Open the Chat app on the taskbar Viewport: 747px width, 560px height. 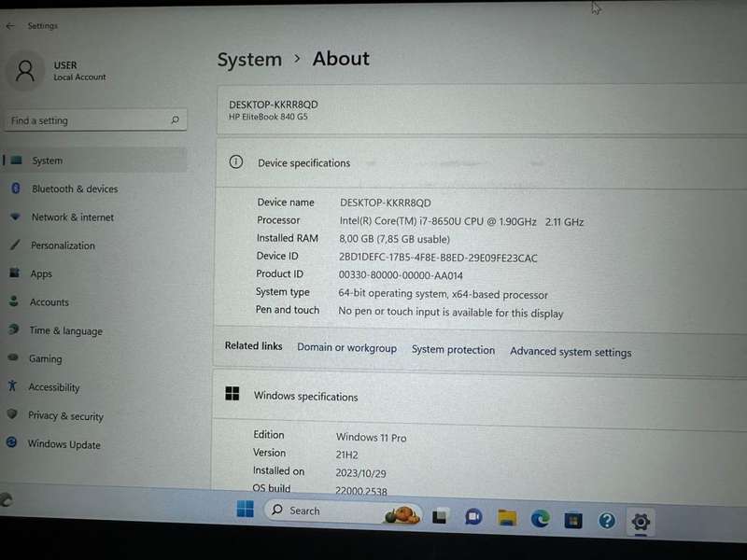click(473, 517)
